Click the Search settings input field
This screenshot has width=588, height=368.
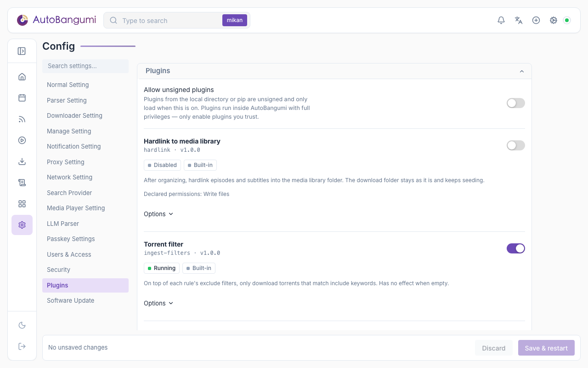click(85, 66)
